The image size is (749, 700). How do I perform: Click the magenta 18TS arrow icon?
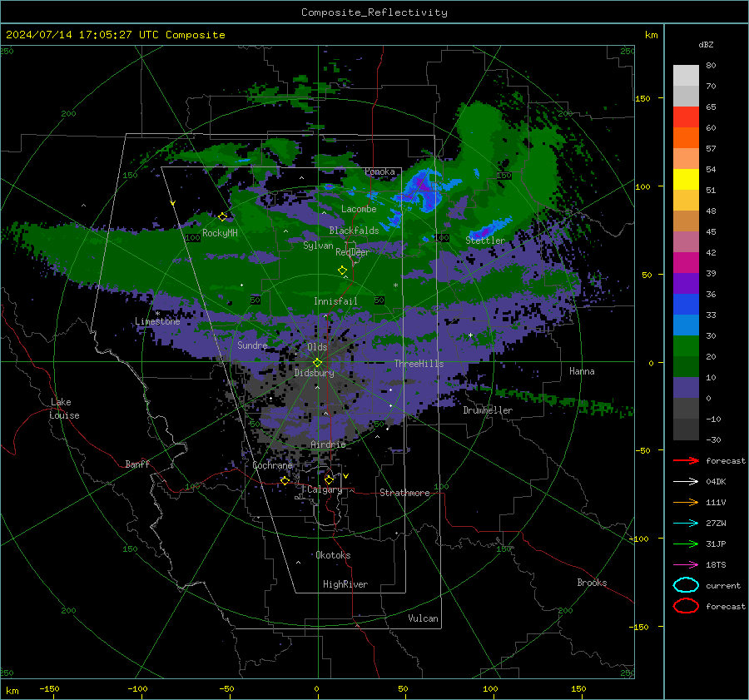(686, 565)
